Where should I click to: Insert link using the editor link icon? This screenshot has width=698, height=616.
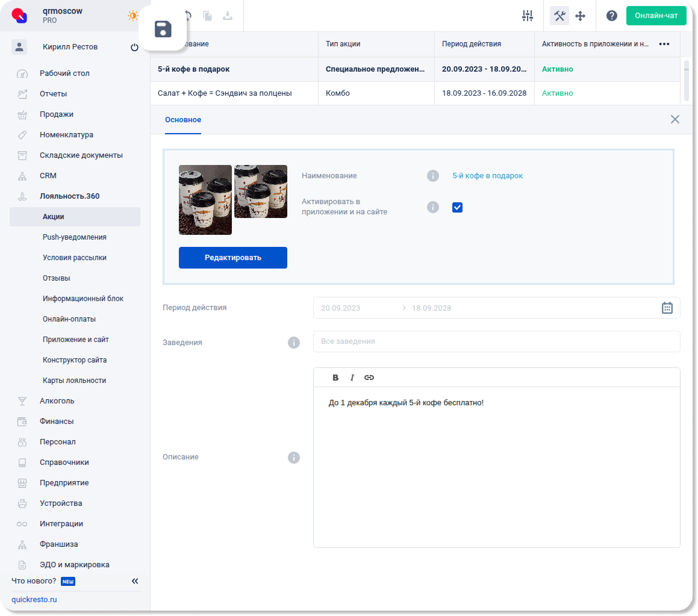(x=369, y=378)
